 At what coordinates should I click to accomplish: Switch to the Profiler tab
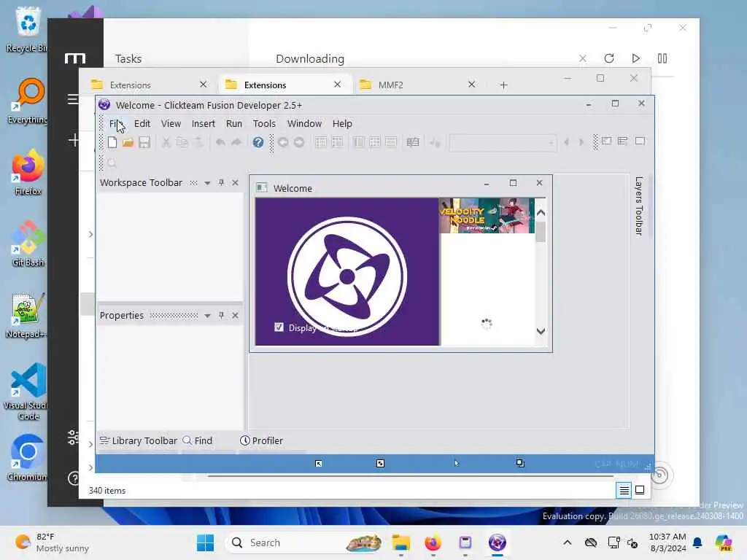click(262, 440)
